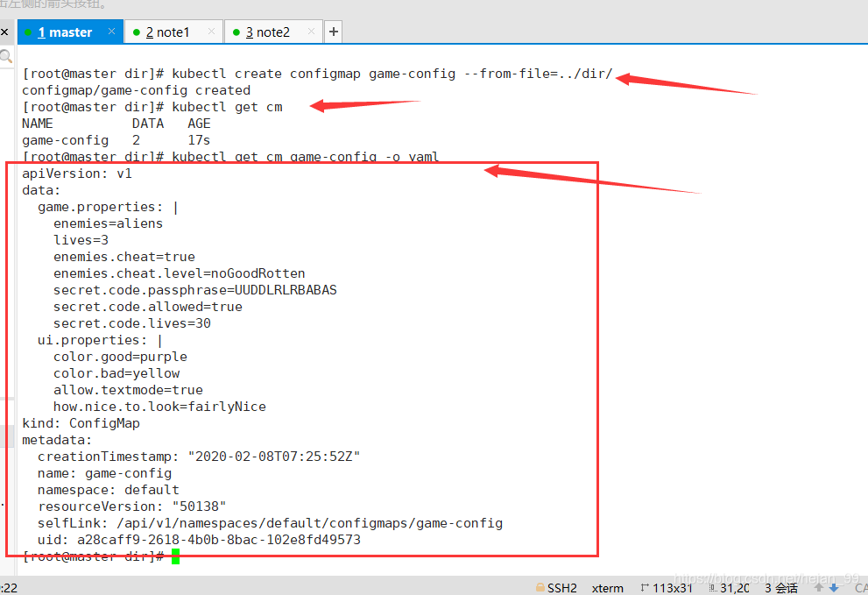
Task: Add a new session tab
Action: (x=333, y=32)
